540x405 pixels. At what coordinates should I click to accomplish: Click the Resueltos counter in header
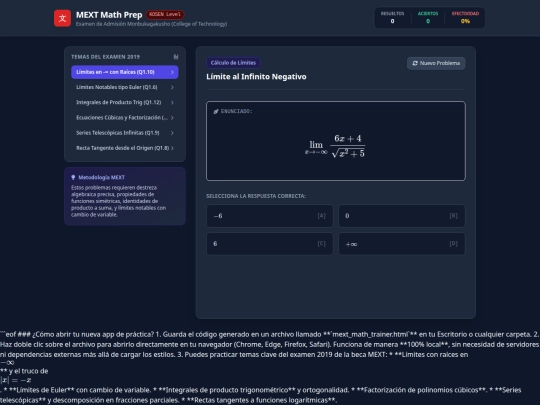click(x=392, y=18)
